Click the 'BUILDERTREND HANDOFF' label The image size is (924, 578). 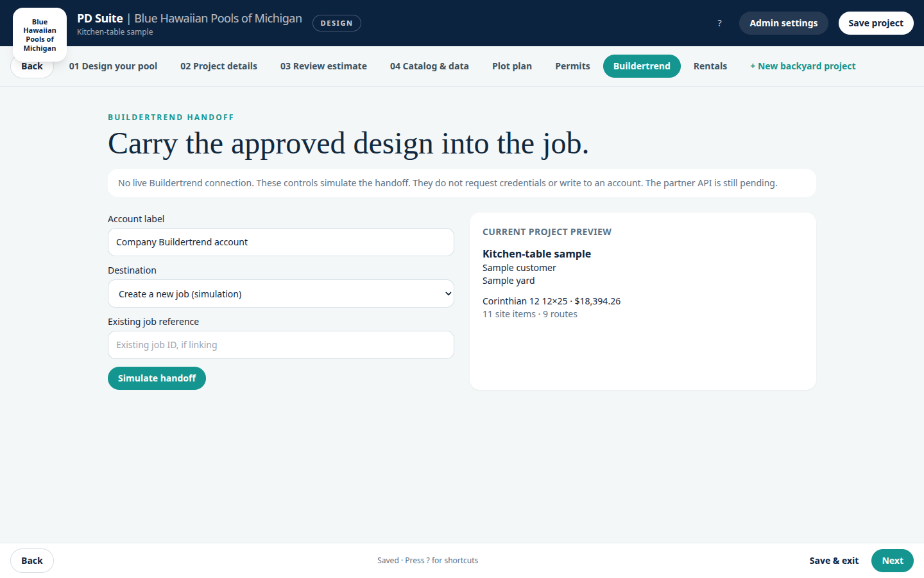[171, 118]
